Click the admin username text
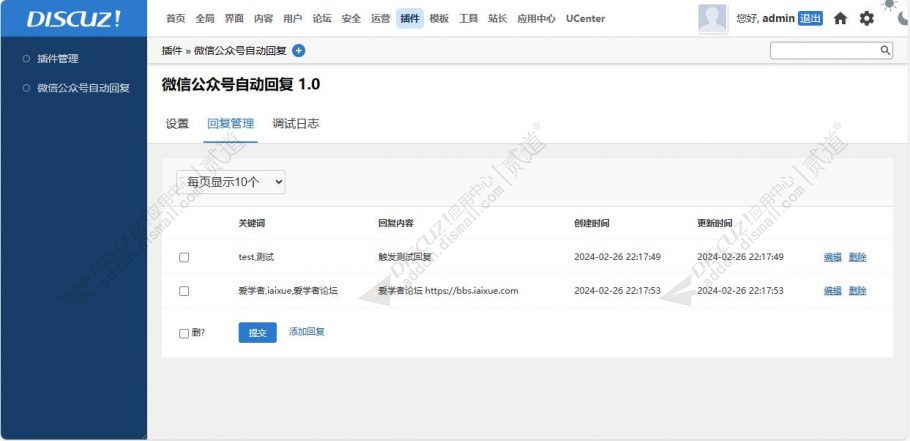Image resolution: width=910 pixels, height=441 pixels. (778, 19)
